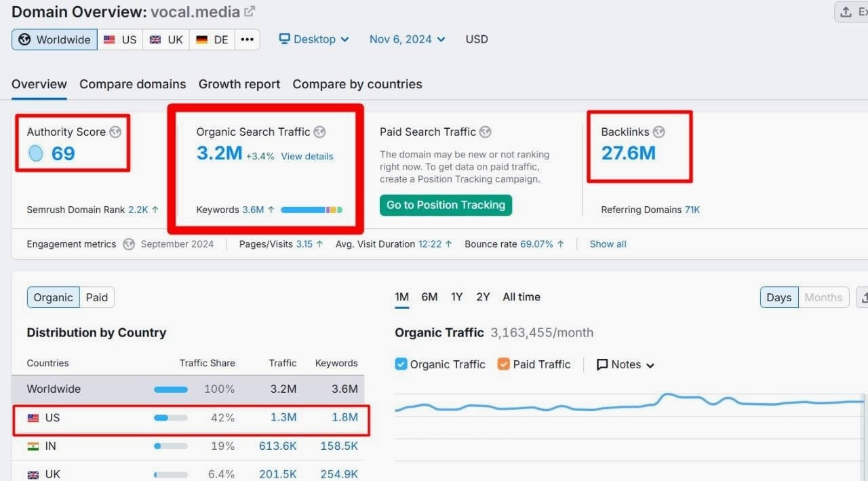Click IN traffic 613.6K value

[x=278, y=446]
